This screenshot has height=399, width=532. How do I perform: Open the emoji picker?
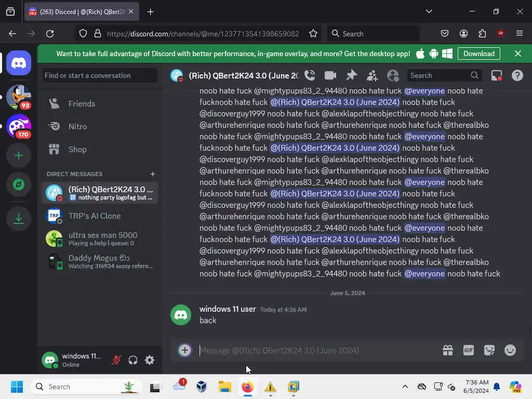point(510,350)
